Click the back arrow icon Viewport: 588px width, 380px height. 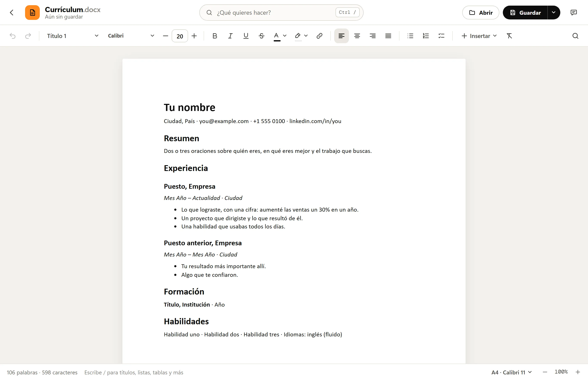click(x=12, y=13)
